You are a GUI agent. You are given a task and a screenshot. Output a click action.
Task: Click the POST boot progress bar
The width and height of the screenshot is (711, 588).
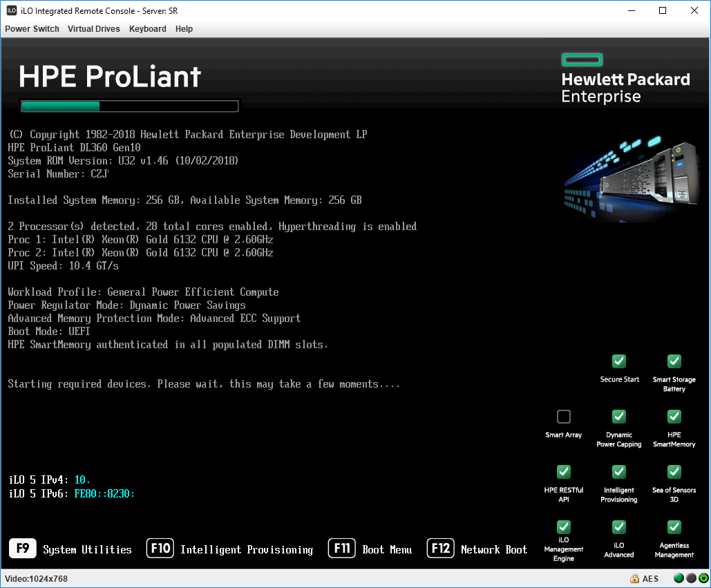130,106
